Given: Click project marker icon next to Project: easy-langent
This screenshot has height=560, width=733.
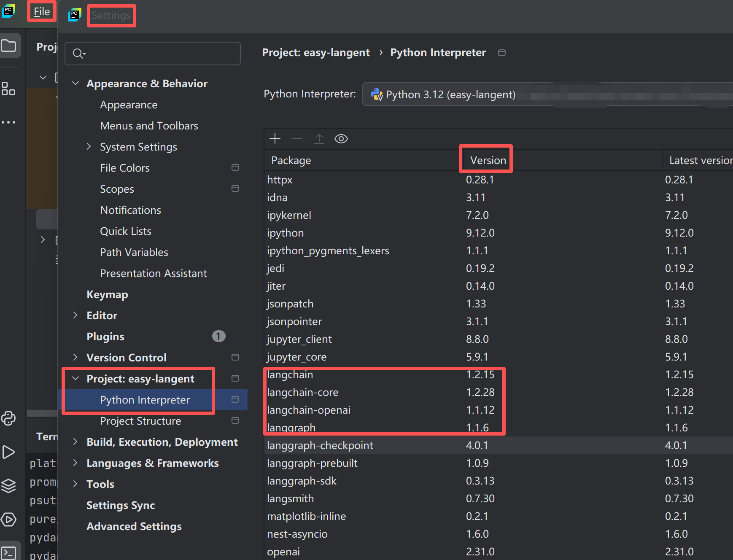Looking at the screenshot, I should (235, 378).
